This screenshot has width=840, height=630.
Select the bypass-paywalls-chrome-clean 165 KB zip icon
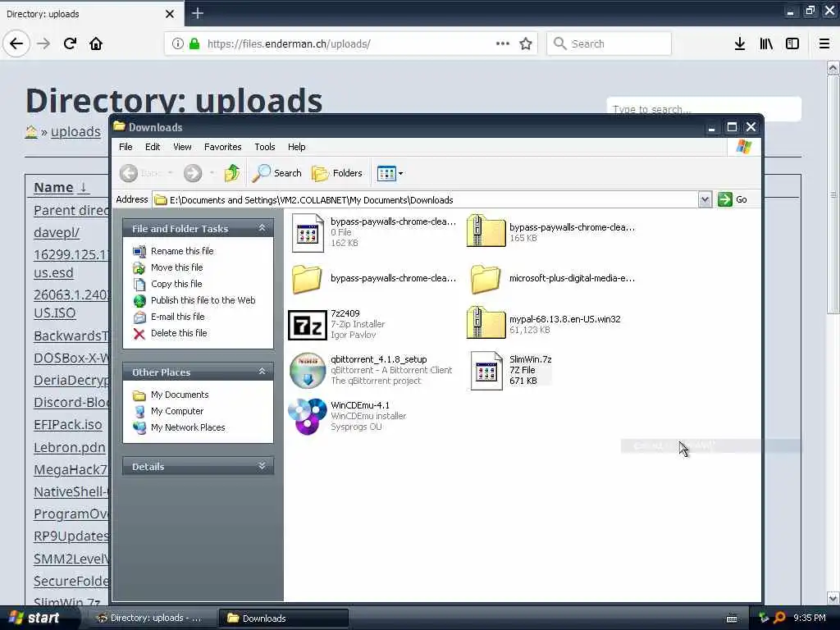pos(486,231)
